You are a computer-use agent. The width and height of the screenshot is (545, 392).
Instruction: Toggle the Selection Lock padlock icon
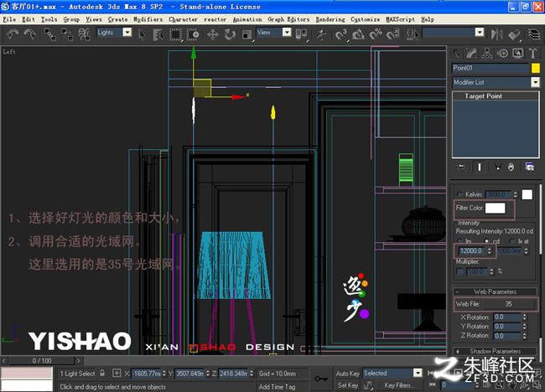click(x=102, y=374)
